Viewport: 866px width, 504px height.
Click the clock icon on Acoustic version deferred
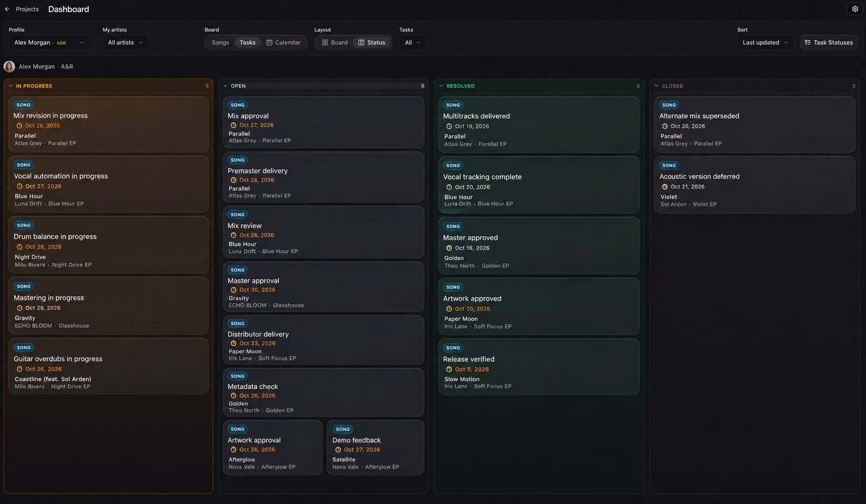[665, 187]
